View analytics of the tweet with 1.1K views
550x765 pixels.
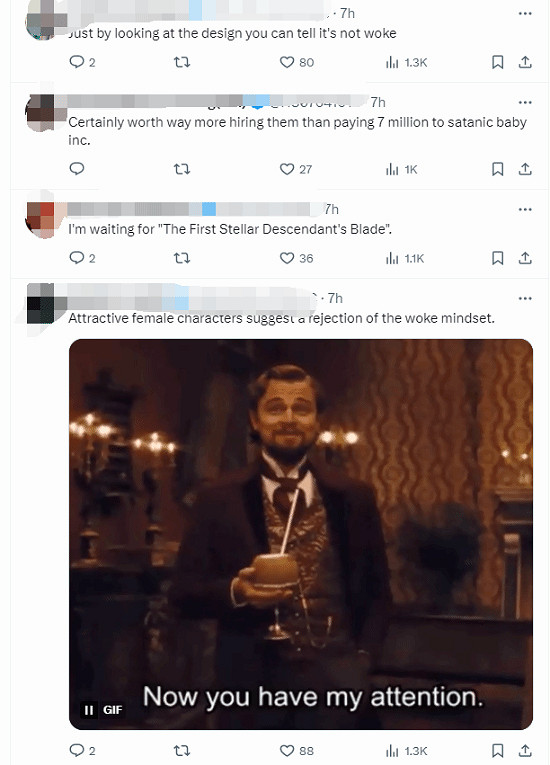405,258
